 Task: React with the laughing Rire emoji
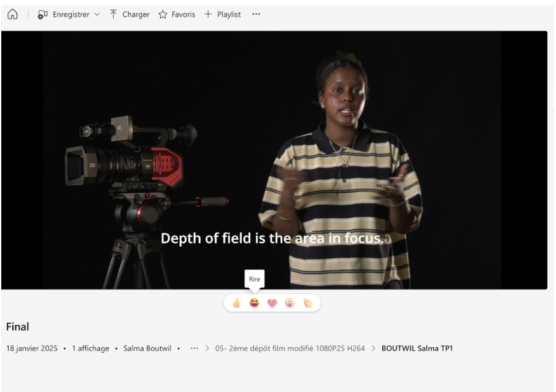254,303
